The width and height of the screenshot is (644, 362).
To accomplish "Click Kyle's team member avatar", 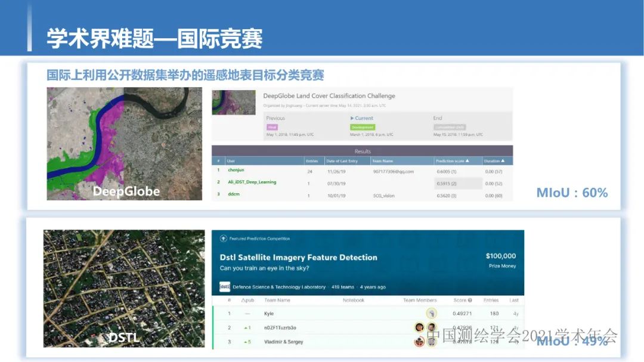I will [x=431, y=314].
